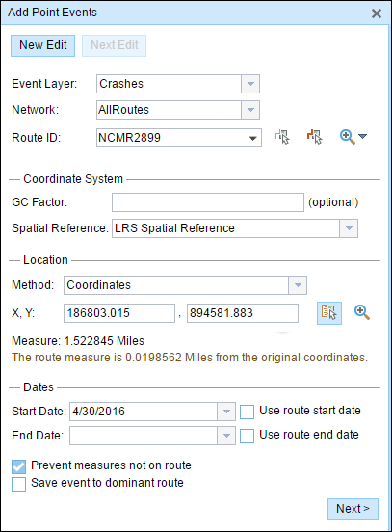Image resolution: width=392 pixels, height=532 pixels.
Task: Click the LRS Spatial Reference field
Action: (225, 228)
